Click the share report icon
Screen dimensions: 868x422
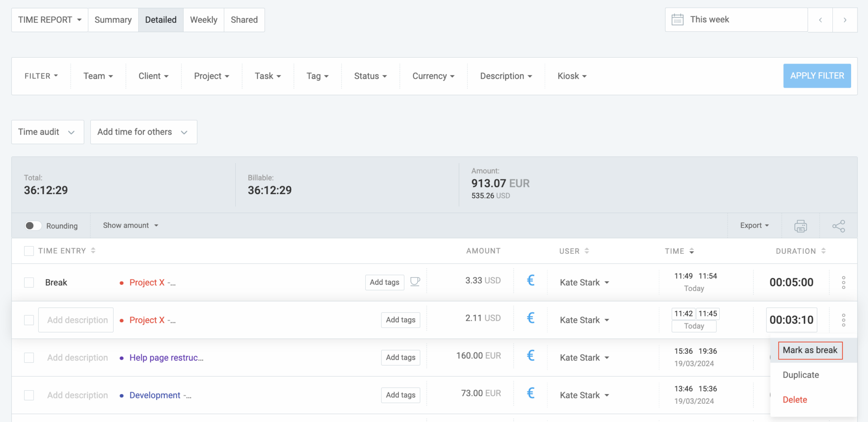[x=838, y=226]
